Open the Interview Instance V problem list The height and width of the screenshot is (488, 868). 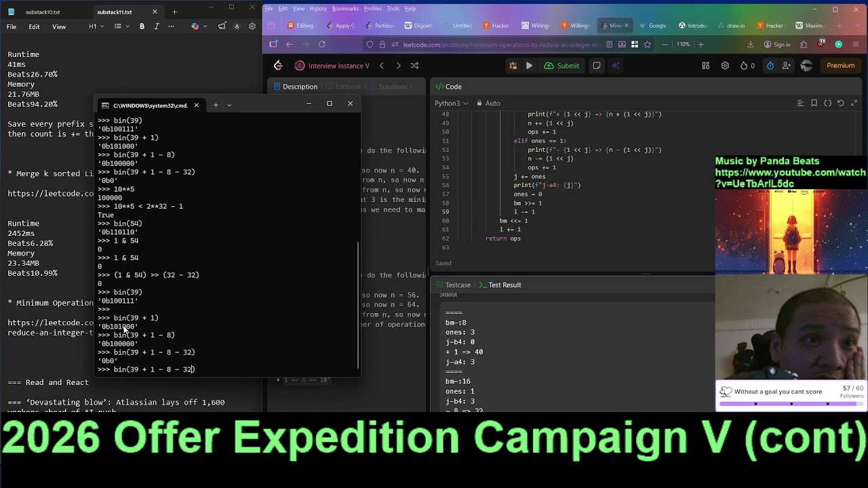[332, 66]
